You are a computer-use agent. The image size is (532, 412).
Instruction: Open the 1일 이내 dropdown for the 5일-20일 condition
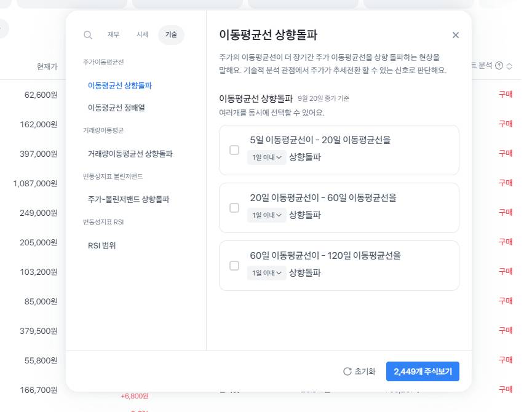(x=266, y=157)
